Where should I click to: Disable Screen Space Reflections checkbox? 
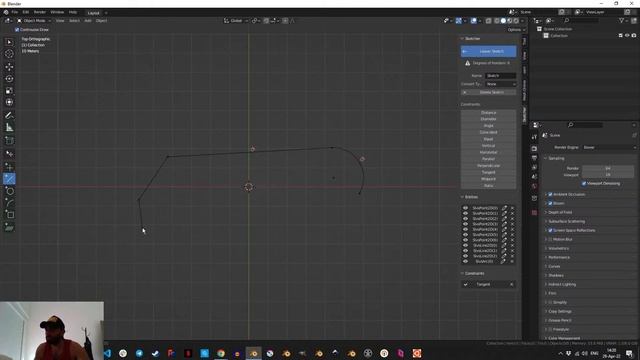coord(550,230)
